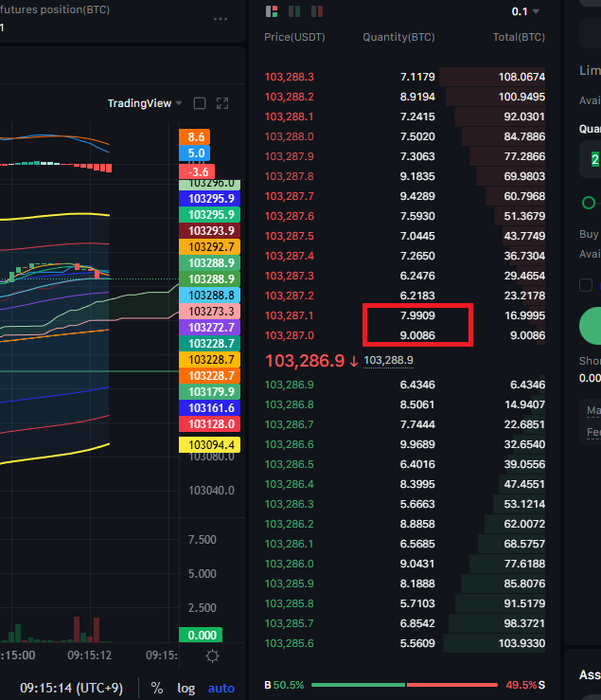This screenshot has height=700, width=601.
Task: Click the green 0.000 volume label
Action: (x=201, y=635)
